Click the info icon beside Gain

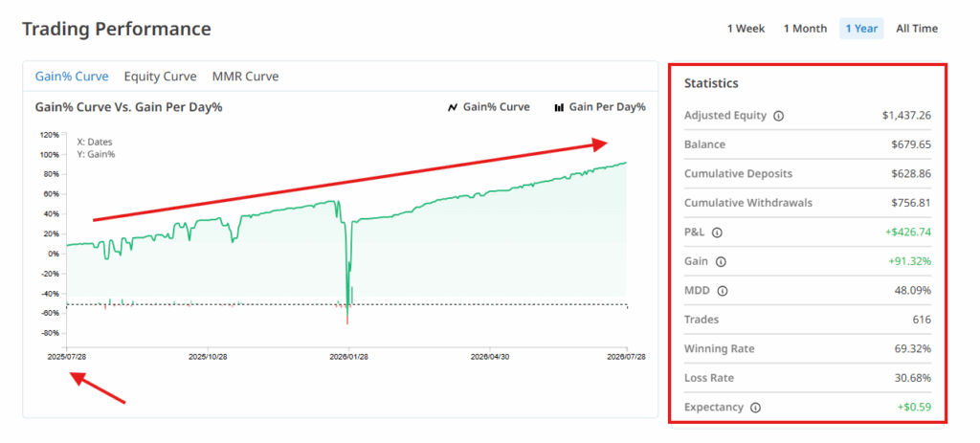point(721,262)
